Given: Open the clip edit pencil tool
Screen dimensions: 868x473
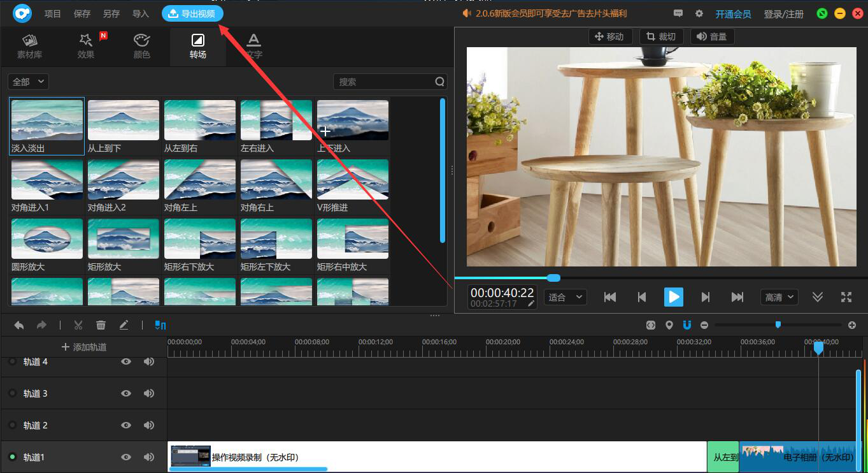Looking at the screenshot, I should coord(124,325).
